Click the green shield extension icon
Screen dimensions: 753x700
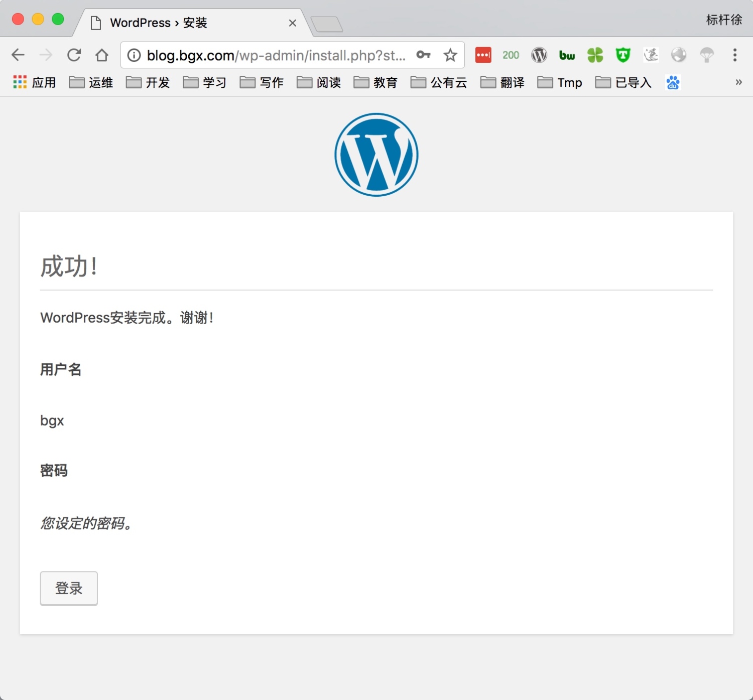coord(623,55)
